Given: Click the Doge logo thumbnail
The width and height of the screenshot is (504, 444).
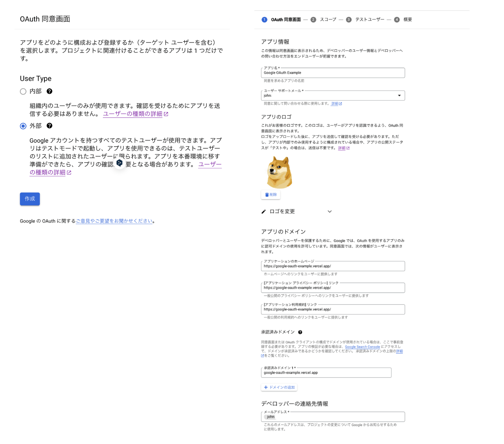Looking at the screenshot, I should click(279, 172).
